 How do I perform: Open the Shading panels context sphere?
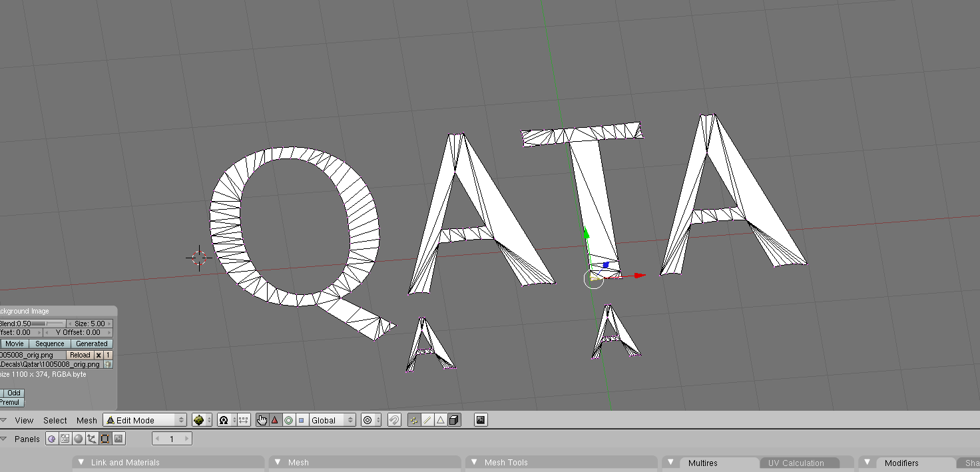[78, 439]
